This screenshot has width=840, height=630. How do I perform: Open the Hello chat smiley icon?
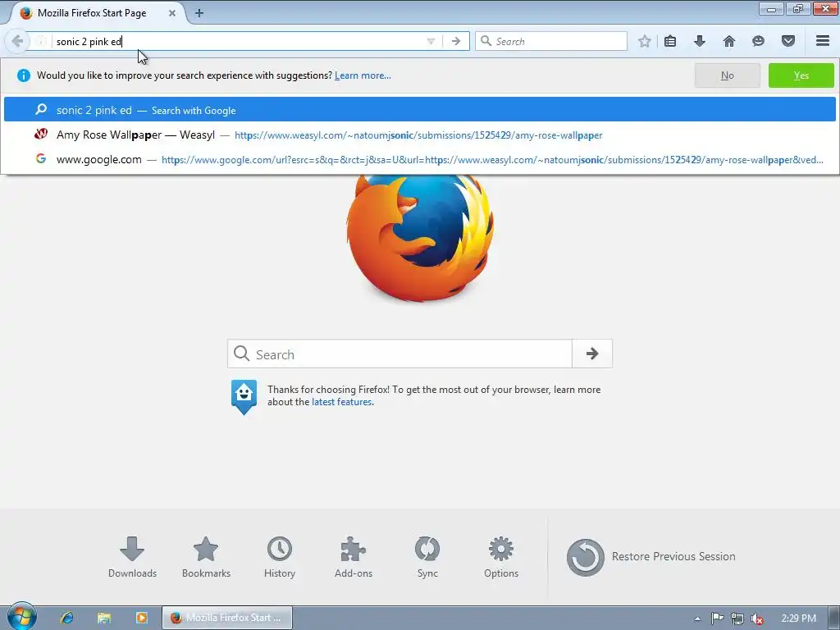coord(758,41)
